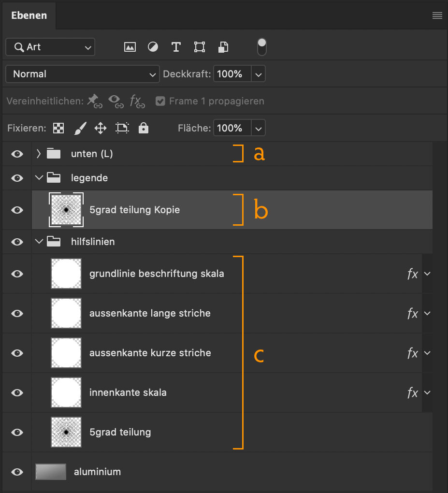
Task: Click the 5grad teilung Kopie thumbnail
Action: pyautogui.click(x=66, y=210)
